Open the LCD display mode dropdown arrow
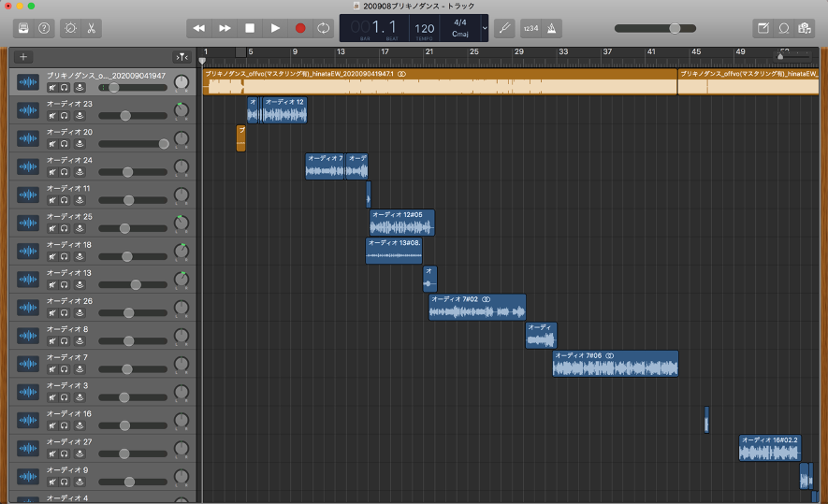 [485, 28]
